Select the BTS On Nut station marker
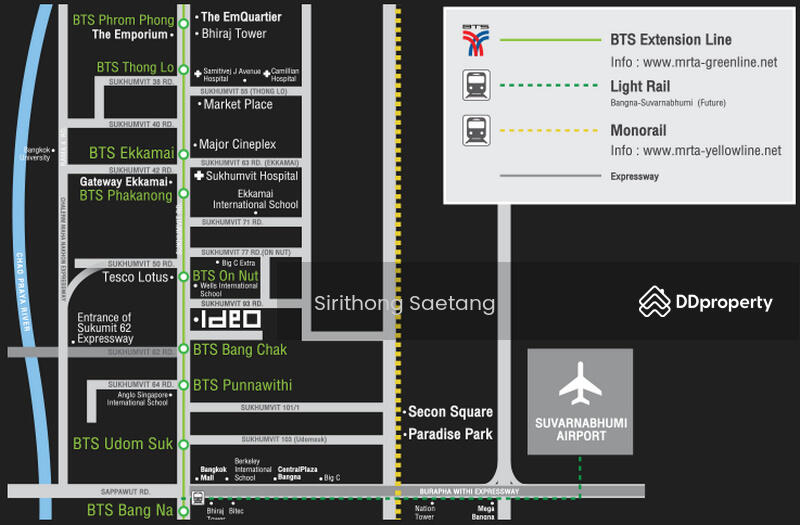Viewport: 800px width, 525px height. 183,277
